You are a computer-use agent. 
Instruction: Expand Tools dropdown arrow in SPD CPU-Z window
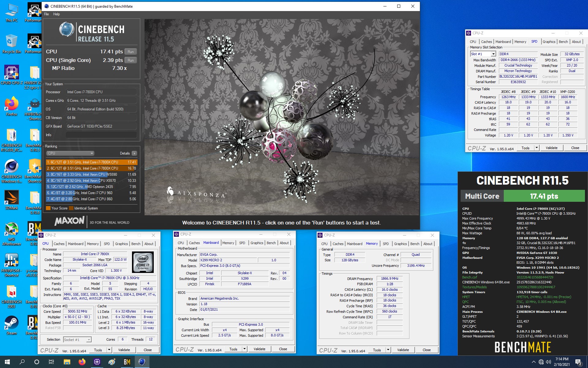[x=537, y=148]
